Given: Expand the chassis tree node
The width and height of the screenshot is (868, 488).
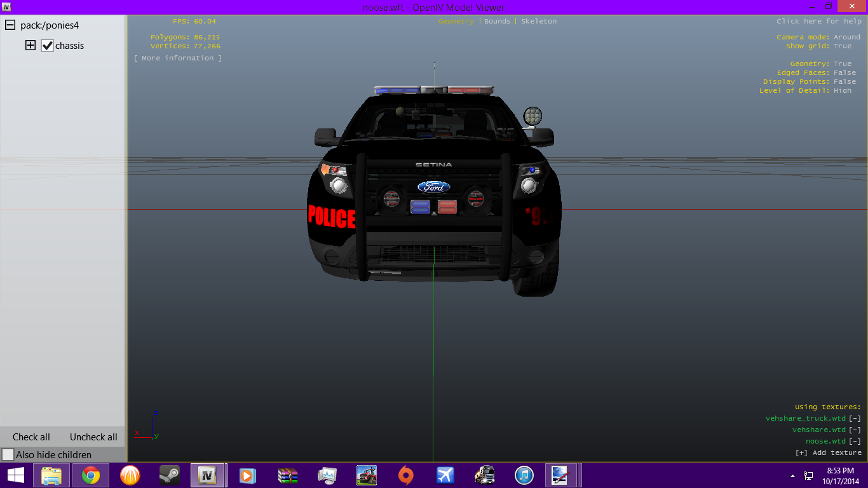Looking at the screenshot, I should [30, 46].
